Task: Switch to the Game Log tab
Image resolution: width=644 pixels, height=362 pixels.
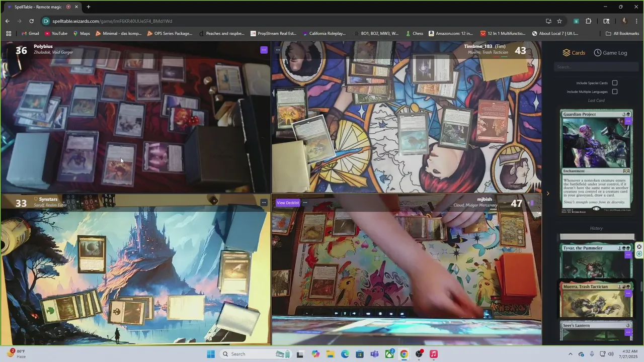Action: [610, 53]
